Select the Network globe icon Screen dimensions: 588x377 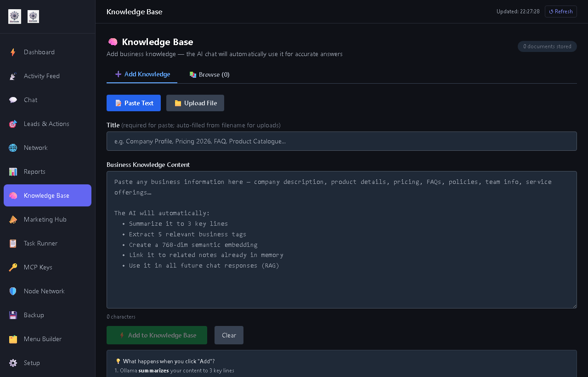[13, 148]
